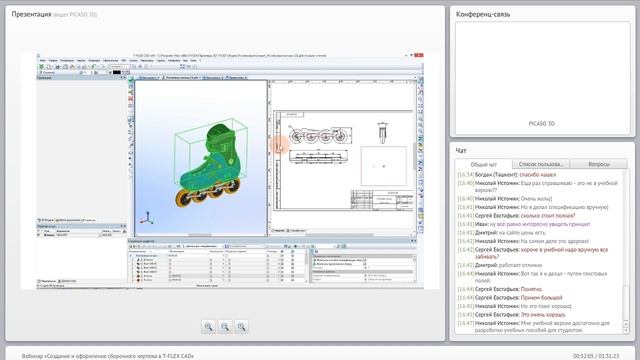Screen dimensions: 640x360
Task: Click the 3D view horizontal scrollbar
Action: (x=200, y=235)
